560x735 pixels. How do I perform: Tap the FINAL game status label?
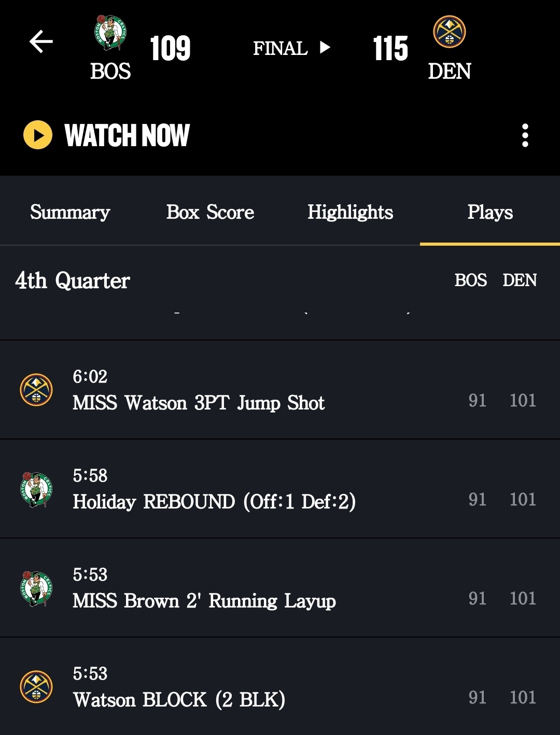pos(280,48)
